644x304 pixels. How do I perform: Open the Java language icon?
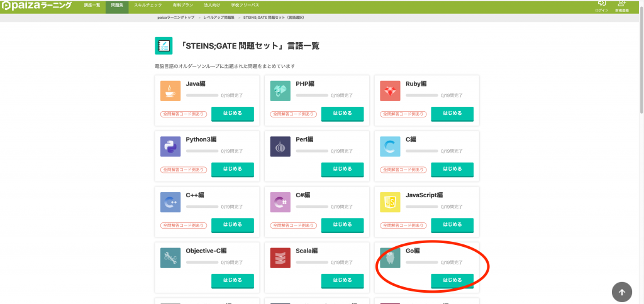[x=170, y=91]
